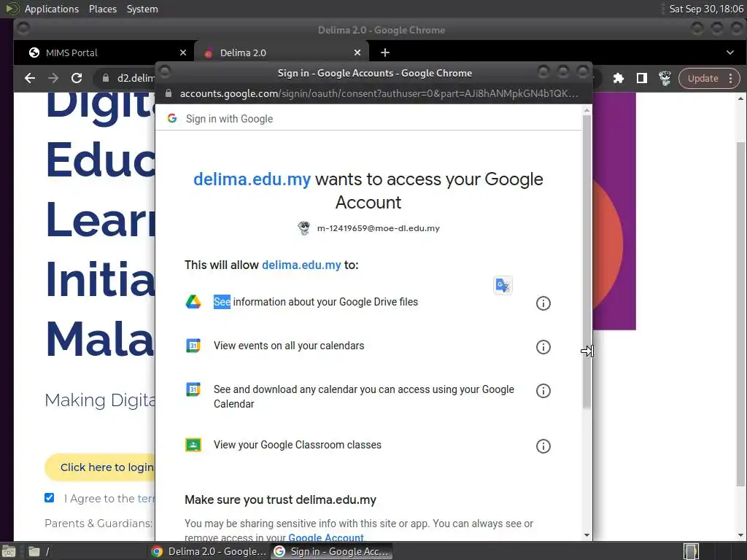This screenshot has width=747, height=560.
Task: Open the delima.edu.my link in the heading
Action: pos(252,179)
